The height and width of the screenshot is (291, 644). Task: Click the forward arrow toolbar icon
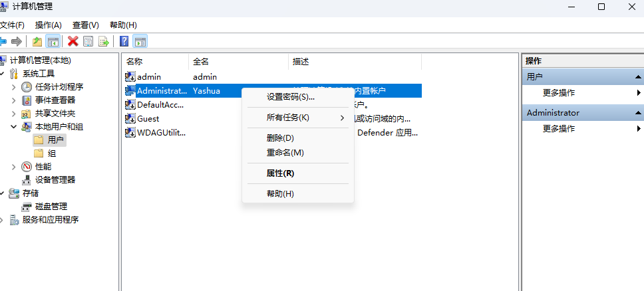click(x=17, y=41)
